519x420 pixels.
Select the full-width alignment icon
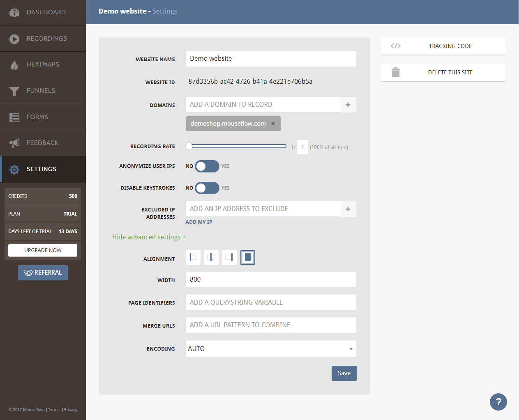(247, 257)
